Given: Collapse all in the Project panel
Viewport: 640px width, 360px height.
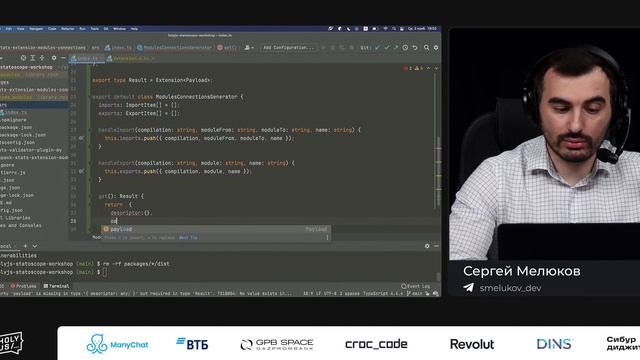Looking at the screenshot, I should click(42, 58).
